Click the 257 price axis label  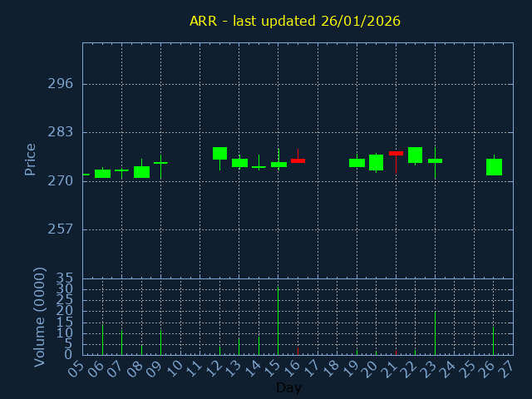click(60, 229)
